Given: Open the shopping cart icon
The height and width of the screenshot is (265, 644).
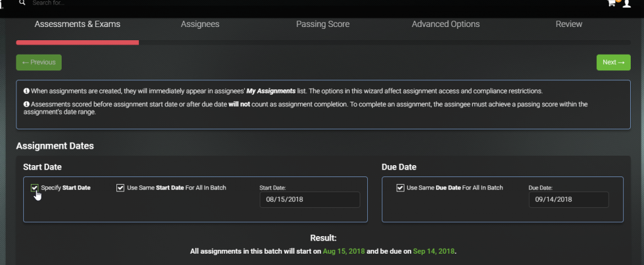Looking at the screenshot, I should point(611,3).
